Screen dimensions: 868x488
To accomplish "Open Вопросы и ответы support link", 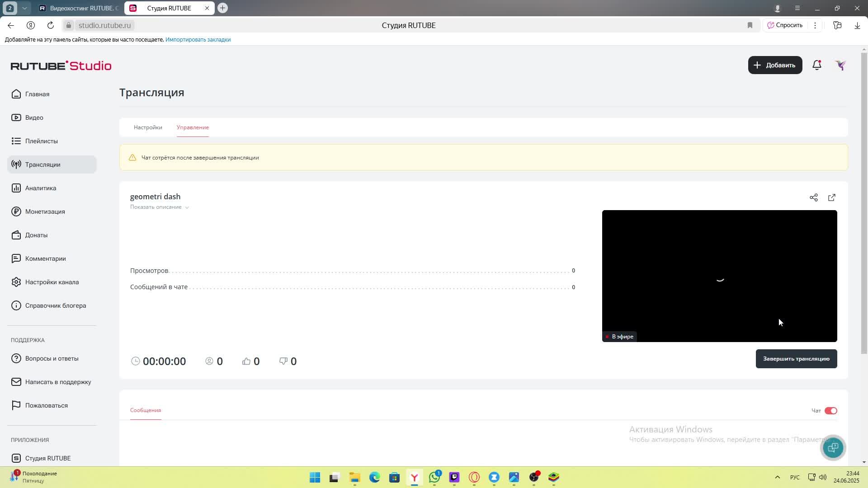I will coord(52,358).
